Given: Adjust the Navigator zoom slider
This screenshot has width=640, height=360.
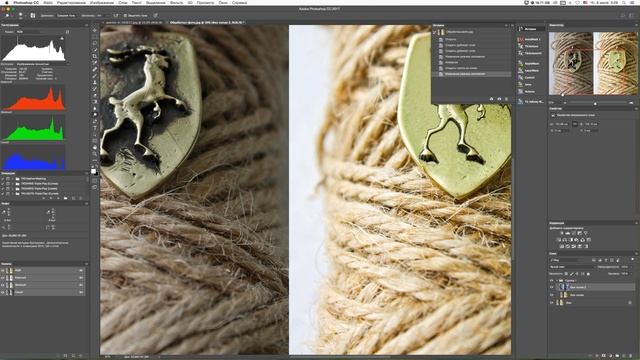Looking at the screenshot, I should click(595, 103).
